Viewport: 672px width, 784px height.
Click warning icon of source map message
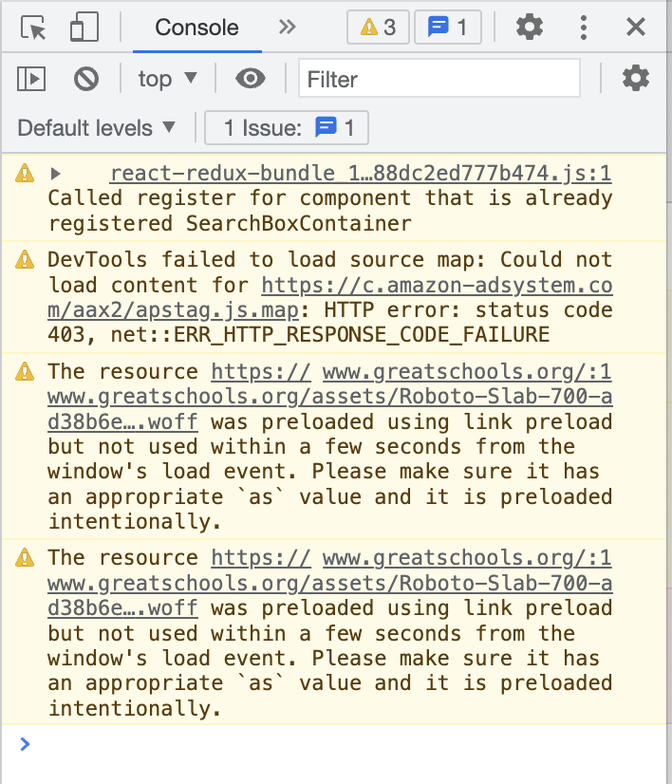tap(25, 260)
